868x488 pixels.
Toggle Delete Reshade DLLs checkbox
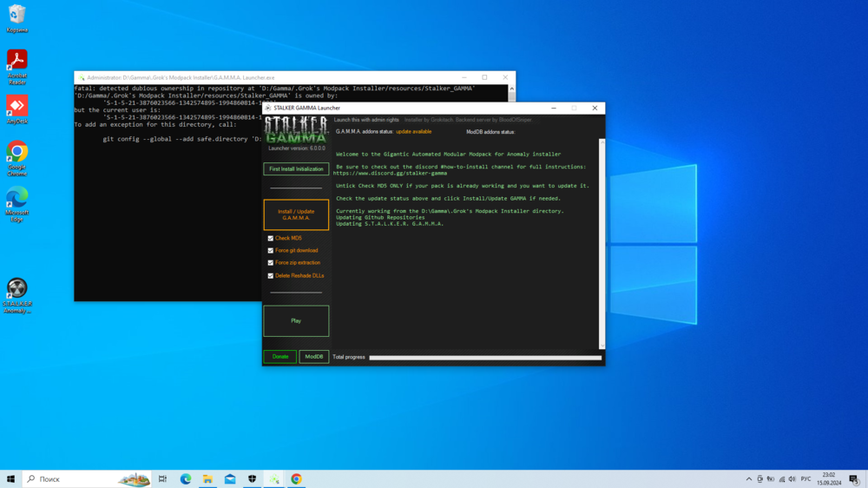[x=271, y=275]
